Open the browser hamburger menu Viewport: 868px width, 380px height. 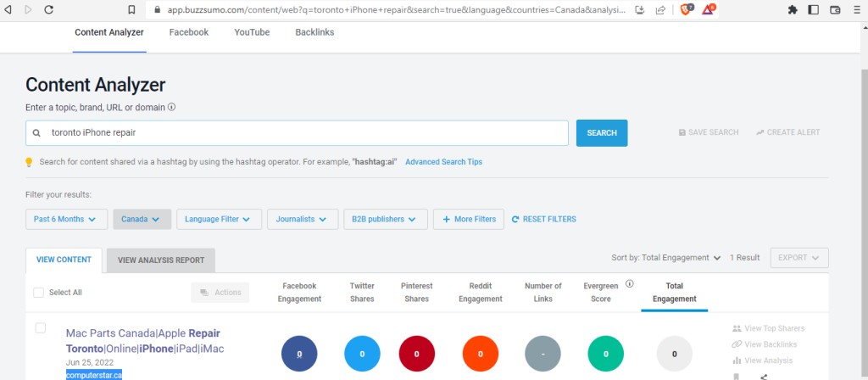click(x=856, y=9)
